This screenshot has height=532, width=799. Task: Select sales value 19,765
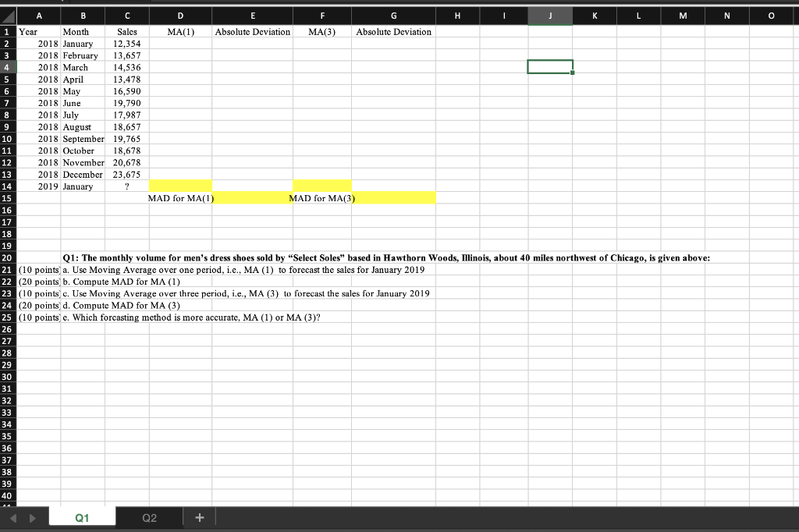click(127, 139)
